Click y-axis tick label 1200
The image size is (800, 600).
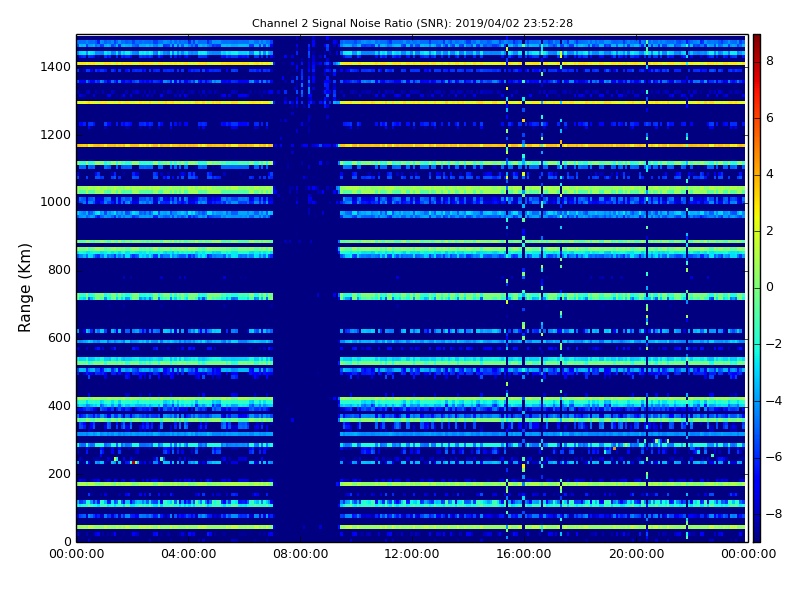pos(56,135)
